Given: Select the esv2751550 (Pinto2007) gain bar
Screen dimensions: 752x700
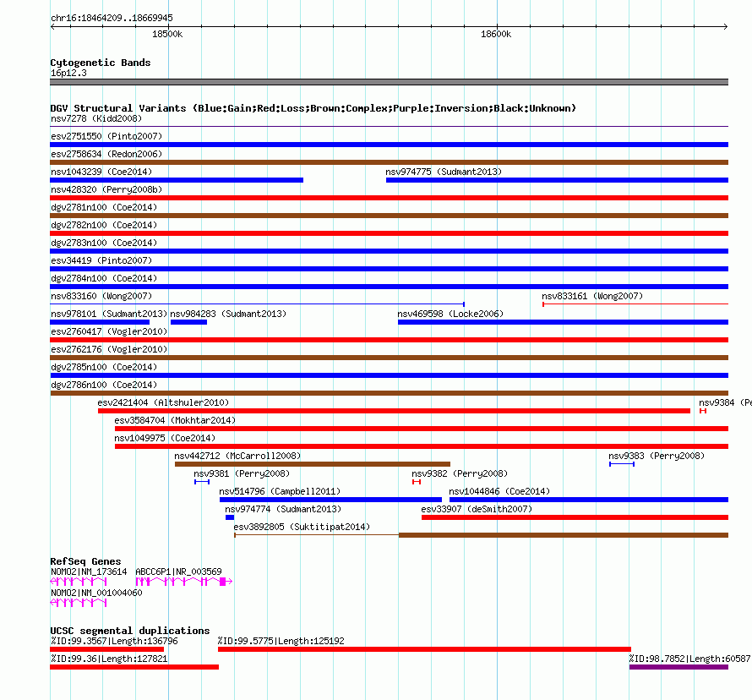Looking at the screenshot, I should pos(389,145).
